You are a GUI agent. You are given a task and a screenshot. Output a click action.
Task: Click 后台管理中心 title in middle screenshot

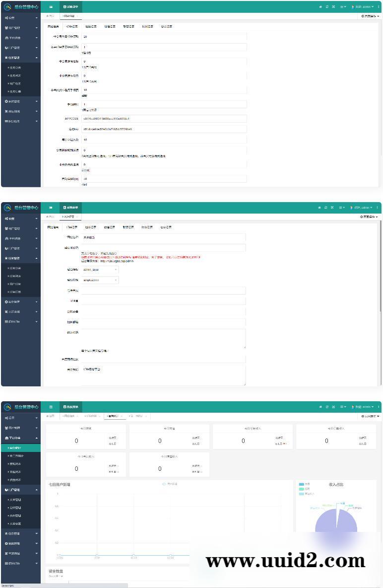[x=26, y=208]
